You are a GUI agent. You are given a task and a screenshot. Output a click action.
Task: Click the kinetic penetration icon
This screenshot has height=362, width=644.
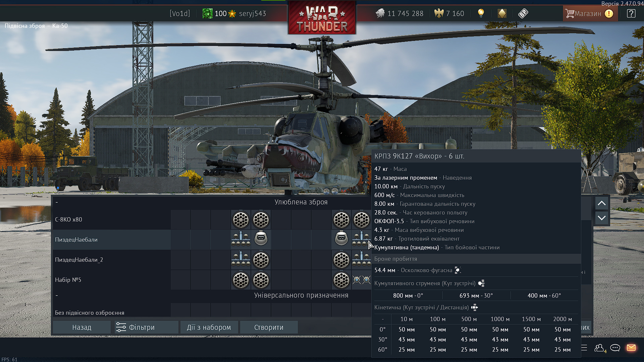(x=475, y=307)
